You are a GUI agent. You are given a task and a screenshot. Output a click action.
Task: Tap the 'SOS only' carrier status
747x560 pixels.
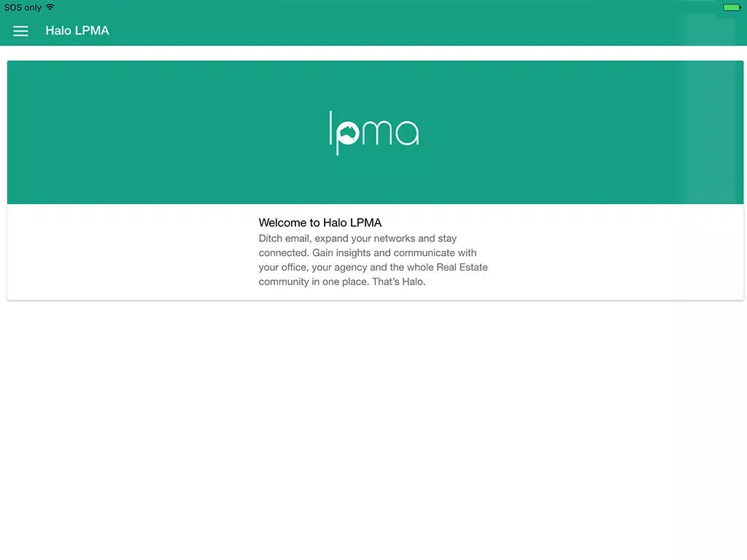23,7
